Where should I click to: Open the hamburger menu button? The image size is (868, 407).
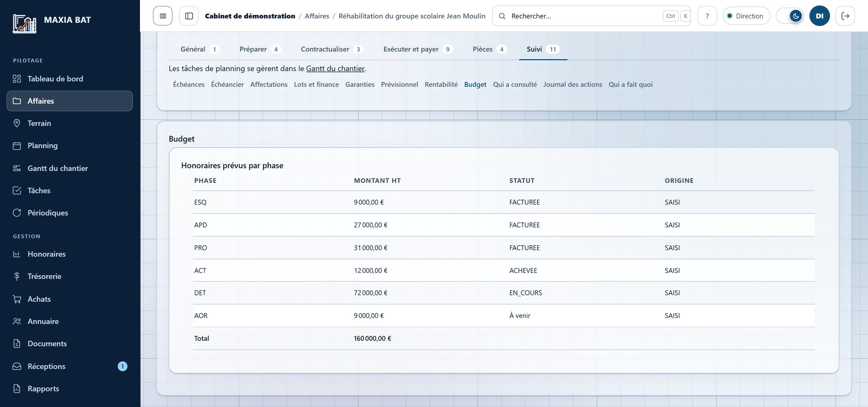pos(163,16)
